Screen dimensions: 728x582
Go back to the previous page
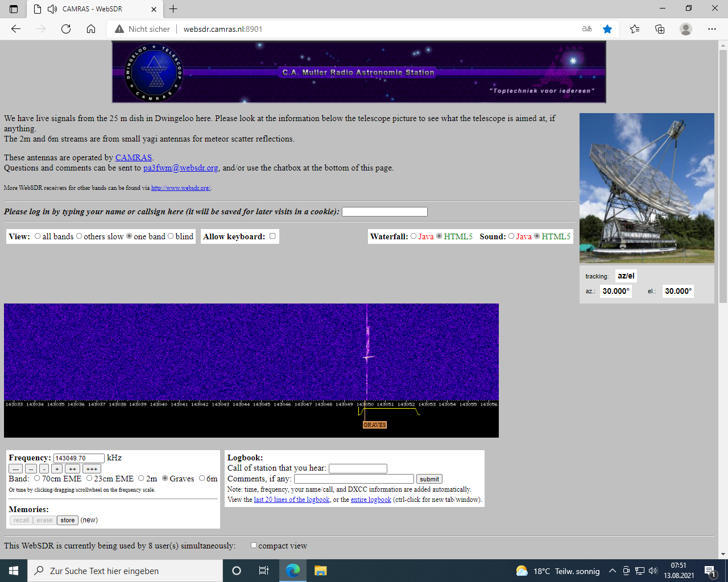click(x=16, y=29)
